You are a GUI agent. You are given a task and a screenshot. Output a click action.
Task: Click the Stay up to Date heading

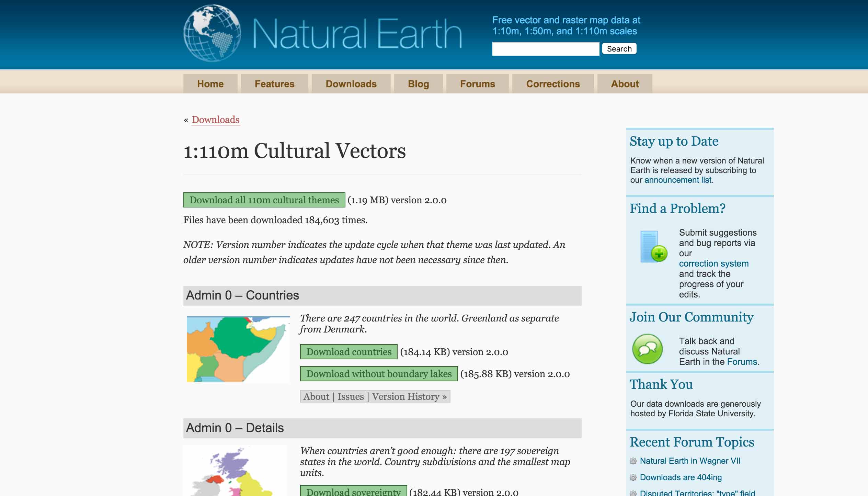(x=674, y=142)
